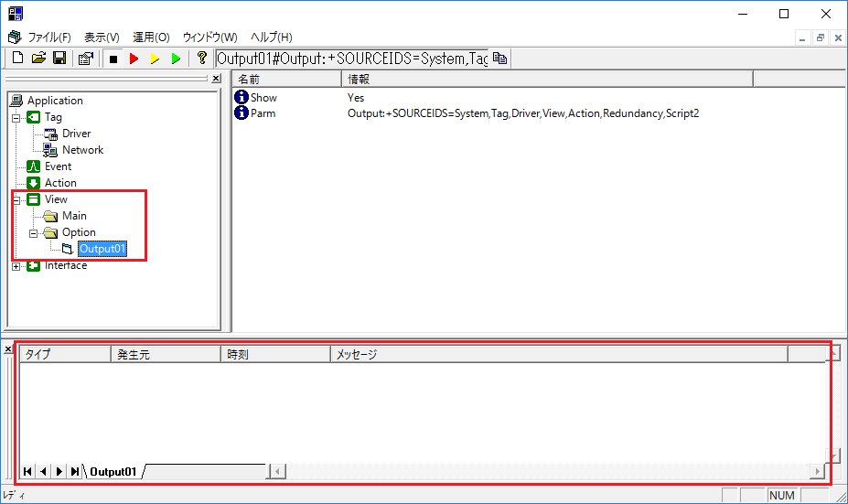Select the Driver item in tree

(x=76, y=134)
